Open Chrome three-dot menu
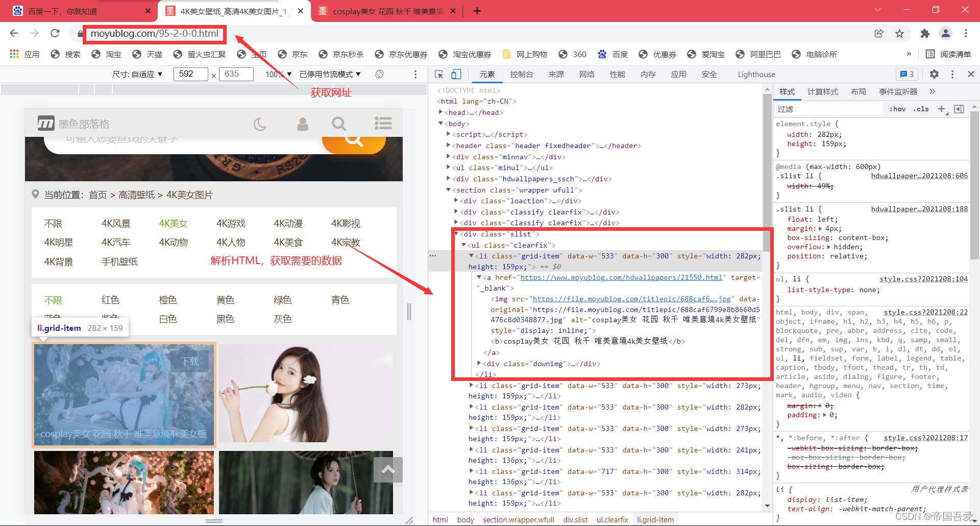This screenshot has height=526, width=980. (966, 33)
